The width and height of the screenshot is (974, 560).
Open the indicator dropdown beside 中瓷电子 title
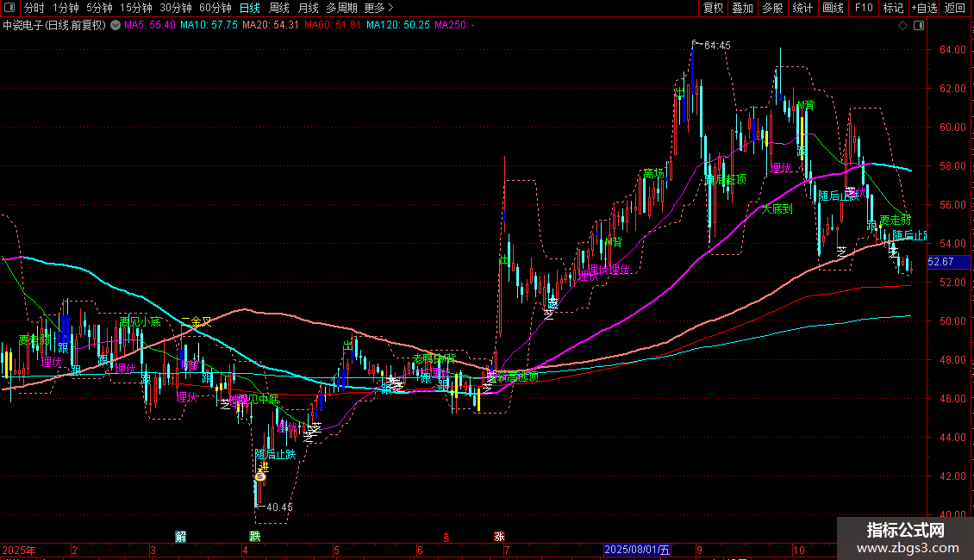[x=116, y=26]
